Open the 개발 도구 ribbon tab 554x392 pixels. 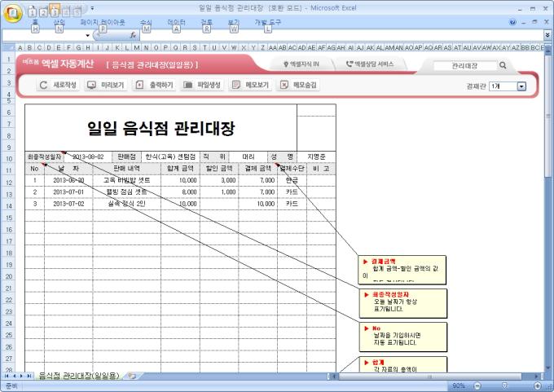[267, 22]
